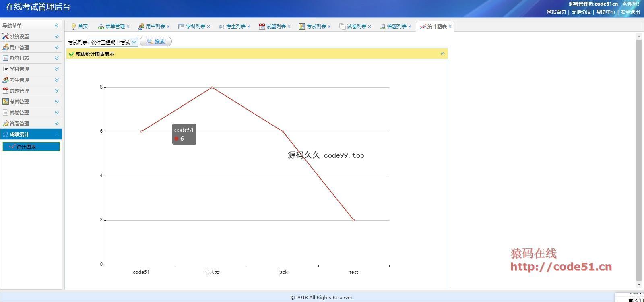Click the Answer Management pencil icon
The width and height of the screenshot is (644, 302).
pyautogui.click(x=5, y=123)
